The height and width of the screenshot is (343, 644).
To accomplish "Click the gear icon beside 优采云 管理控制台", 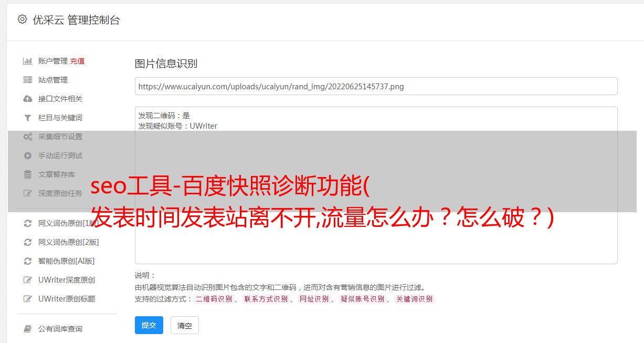I will (22, 19).
